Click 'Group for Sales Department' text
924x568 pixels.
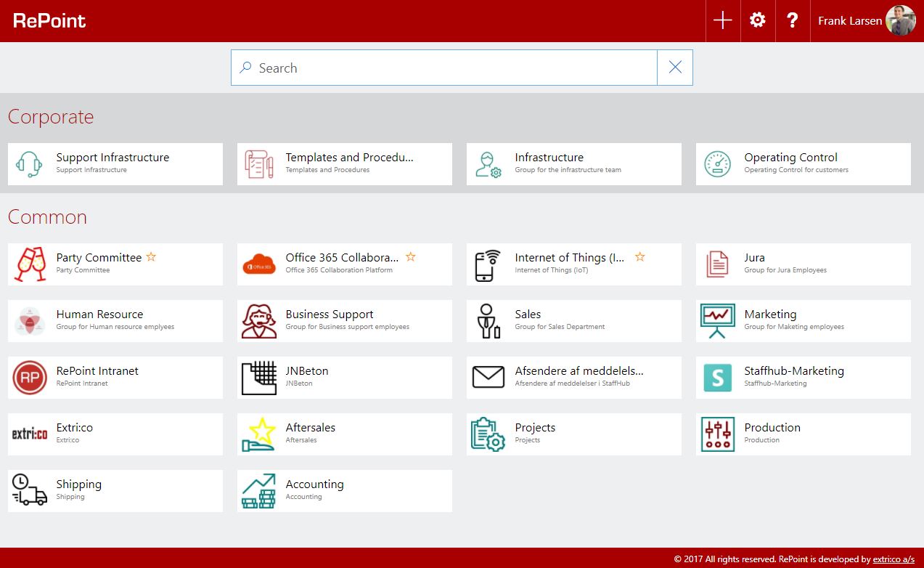pyautogui.click(x=560, y=327)
